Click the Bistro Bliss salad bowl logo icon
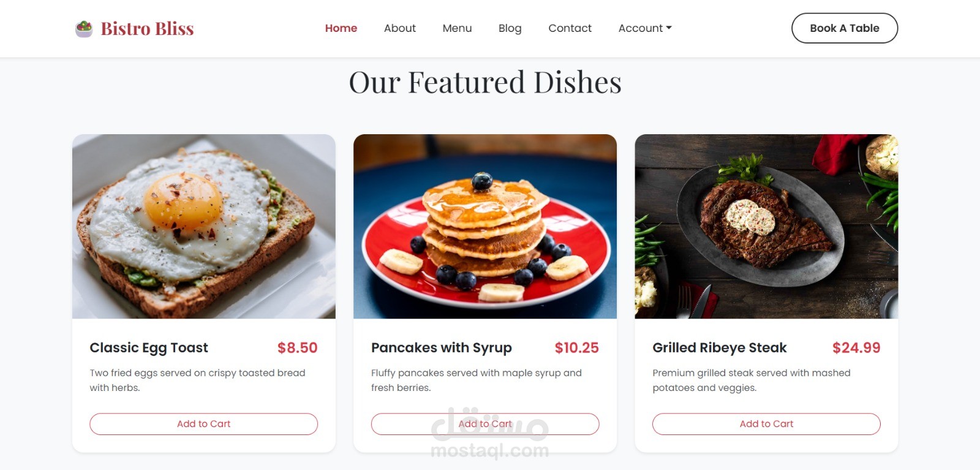 pyautogui.click(x=84, y=29)
